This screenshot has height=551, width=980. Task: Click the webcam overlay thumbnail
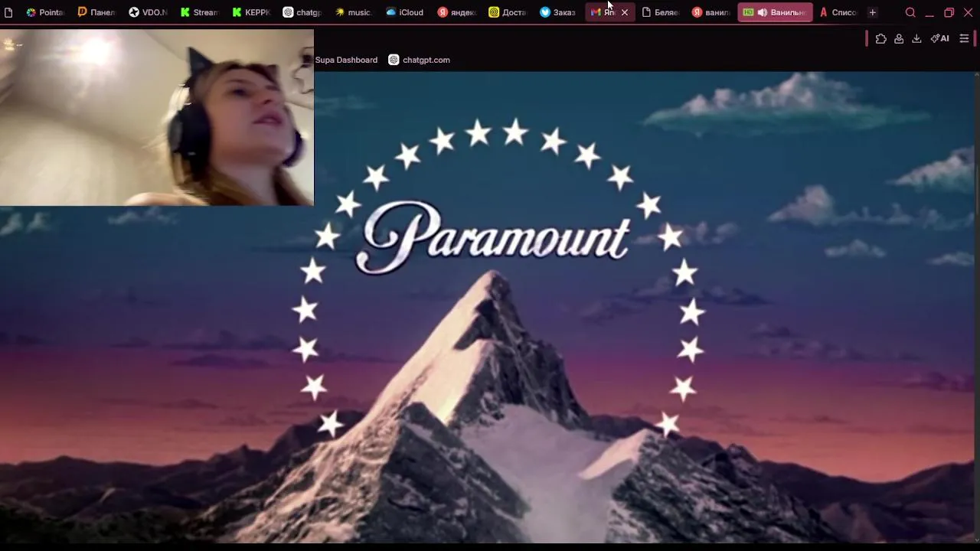click(157, 118)
